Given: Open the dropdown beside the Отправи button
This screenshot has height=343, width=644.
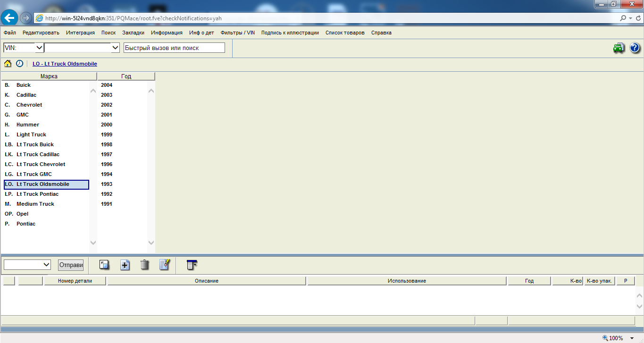Looking at the screenshot, I should coord(46,265).
